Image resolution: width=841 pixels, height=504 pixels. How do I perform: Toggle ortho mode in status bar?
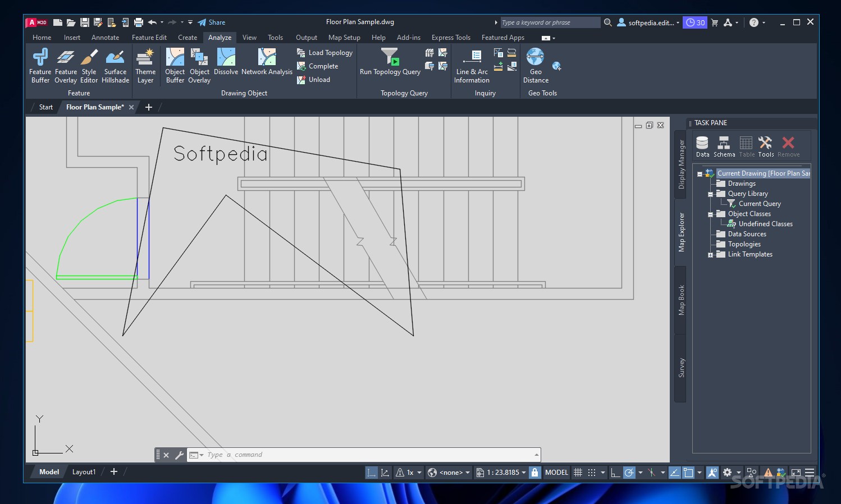[x=615, y=473]
